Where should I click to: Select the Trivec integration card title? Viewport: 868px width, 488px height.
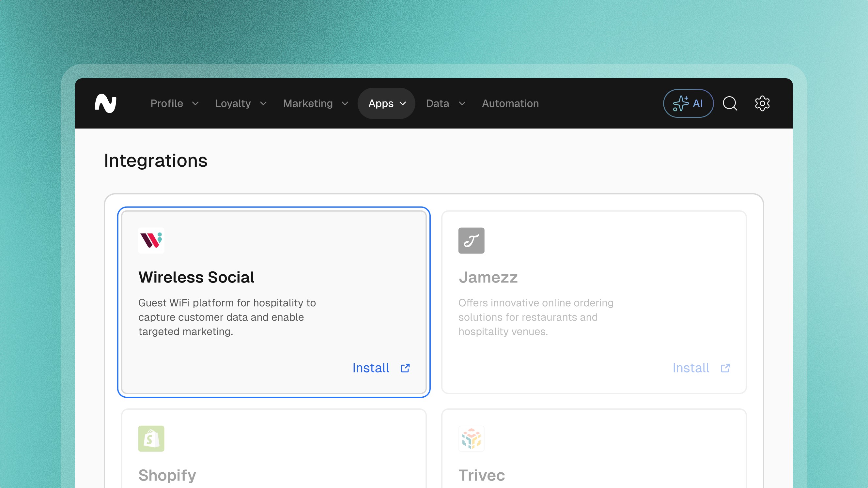tap(482, 475)
